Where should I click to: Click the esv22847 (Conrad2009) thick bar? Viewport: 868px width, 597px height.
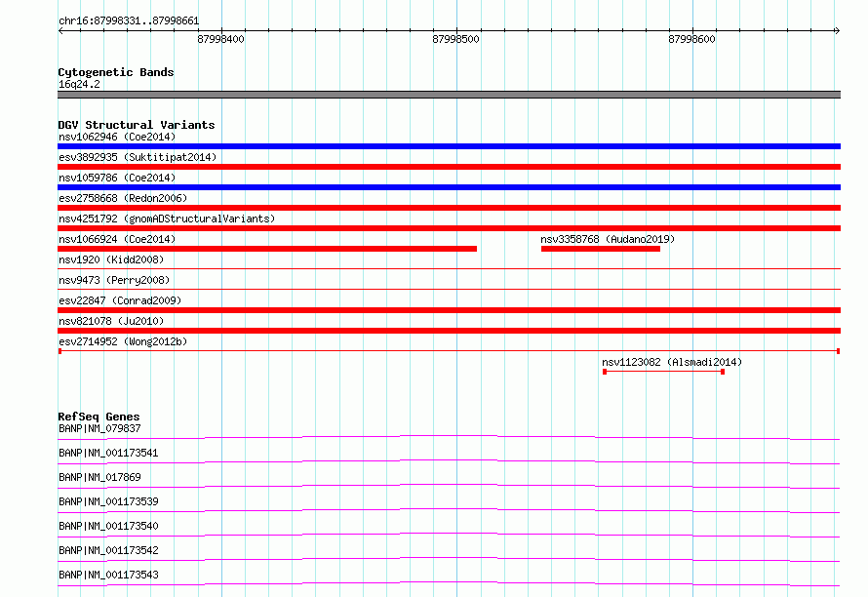(449, 310)
